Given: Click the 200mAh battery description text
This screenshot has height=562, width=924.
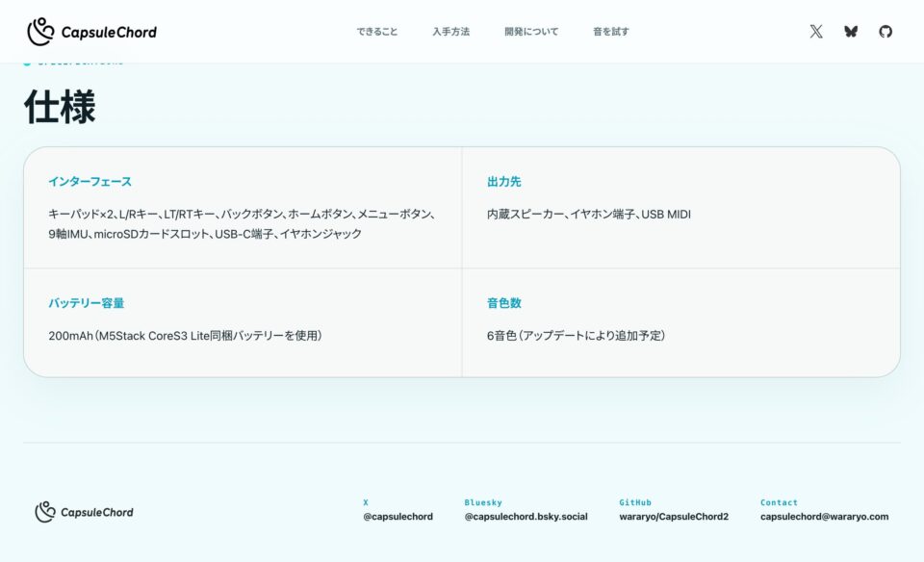Looking at the screenshot, I should pyautogui.click(x=185, y=335).
